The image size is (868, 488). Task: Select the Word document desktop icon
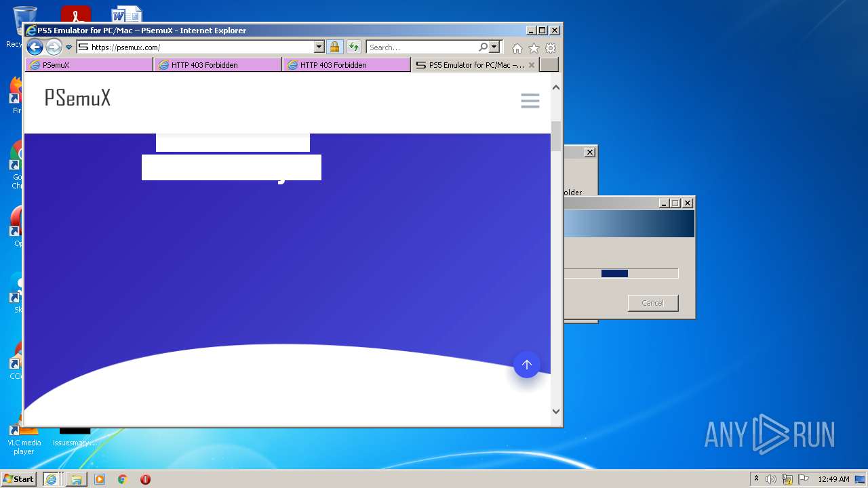point(127,14)
